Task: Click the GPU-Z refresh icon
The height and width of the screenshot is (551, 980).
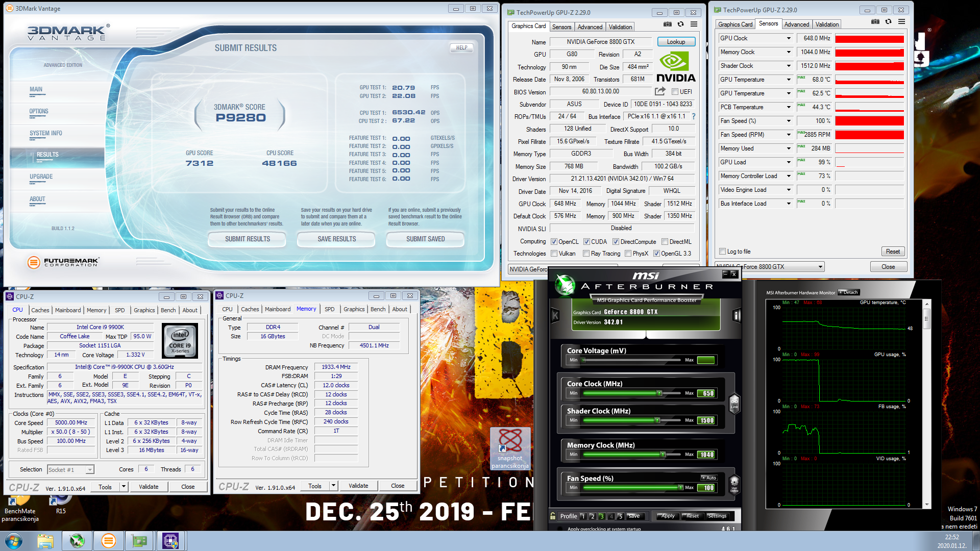Action: tap(680, 24)
